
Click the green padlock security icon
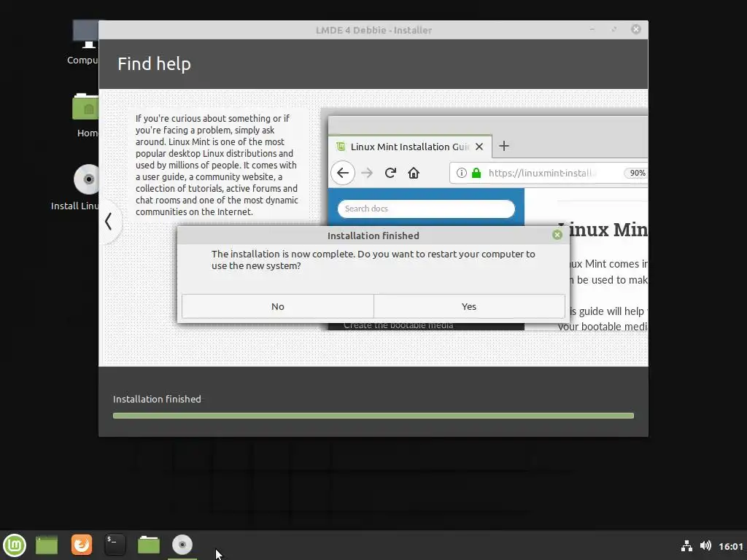click(x=476, y=173)
